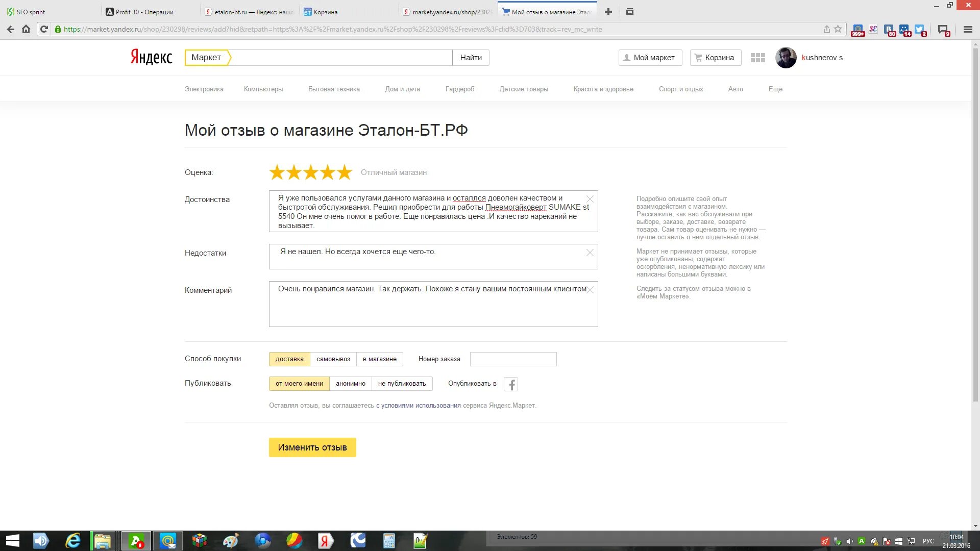Click Изменить отзыв button
The image size is (980, 551).
pos(312,447)
